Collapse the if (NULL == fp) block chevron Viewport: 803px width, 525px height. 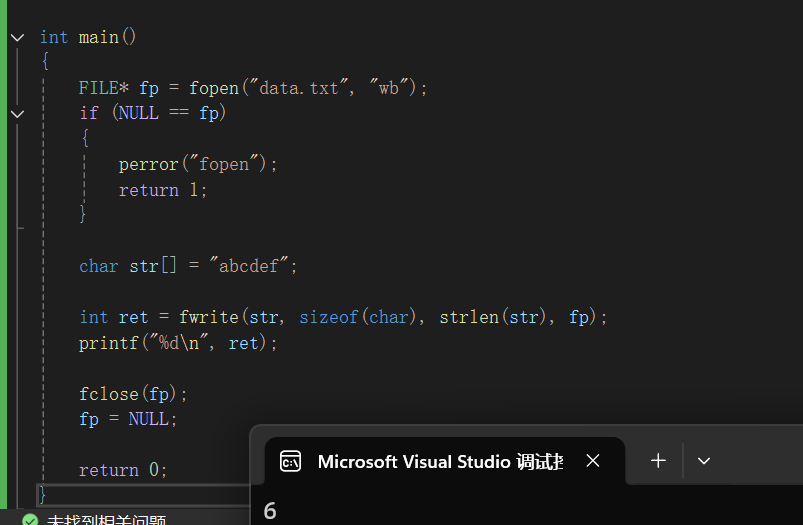(x=17, y=114)
